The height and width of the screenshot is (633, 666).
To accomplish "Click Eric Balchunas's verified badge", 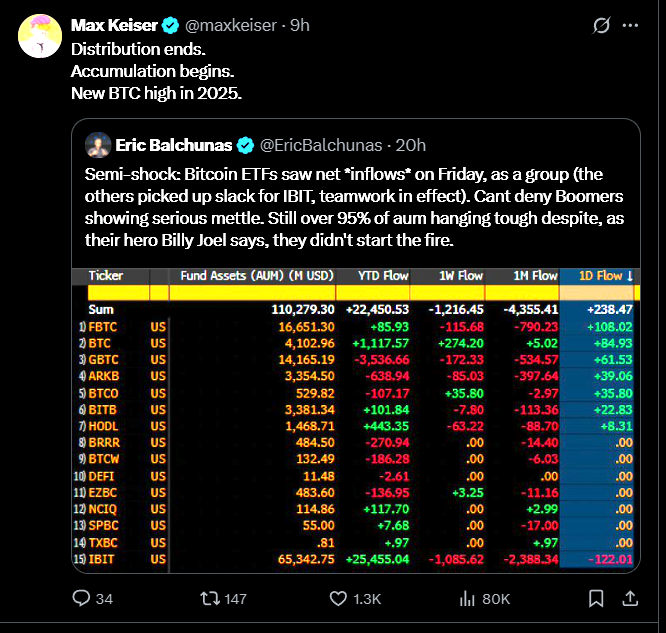I will [x=245, y=145].
